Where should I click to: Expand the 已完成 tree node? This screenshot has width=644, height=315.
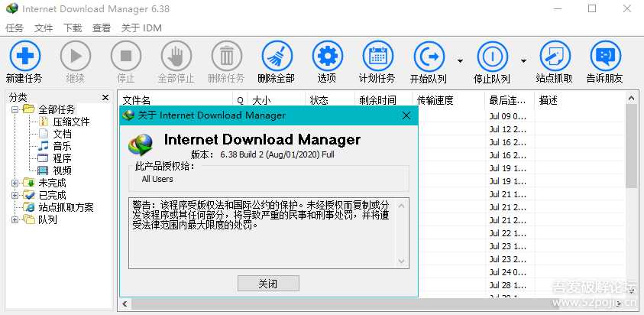coord(15,195)
